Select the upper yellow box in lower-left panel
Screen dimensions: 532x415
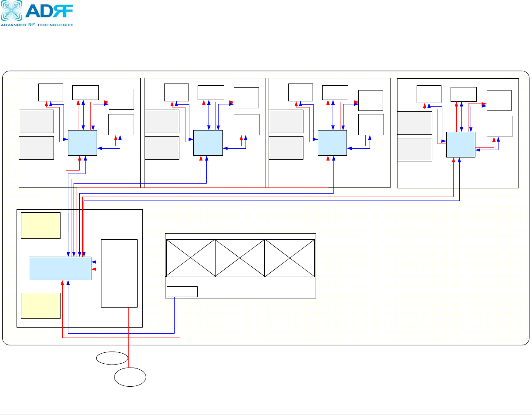(x=41, y=225)
